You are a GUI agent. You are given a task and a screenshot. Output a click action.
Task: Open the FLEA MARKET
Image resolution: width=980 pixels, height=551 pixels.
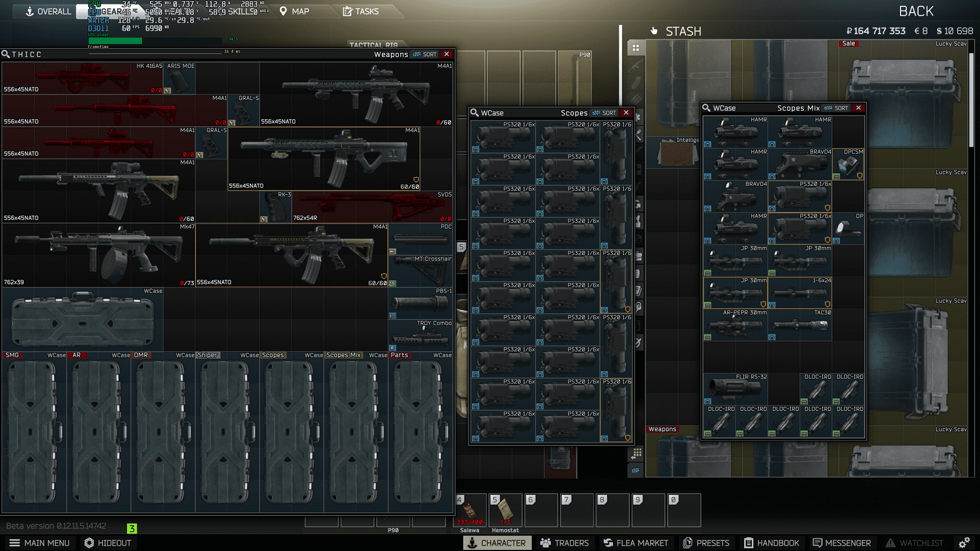click(636, 543)
